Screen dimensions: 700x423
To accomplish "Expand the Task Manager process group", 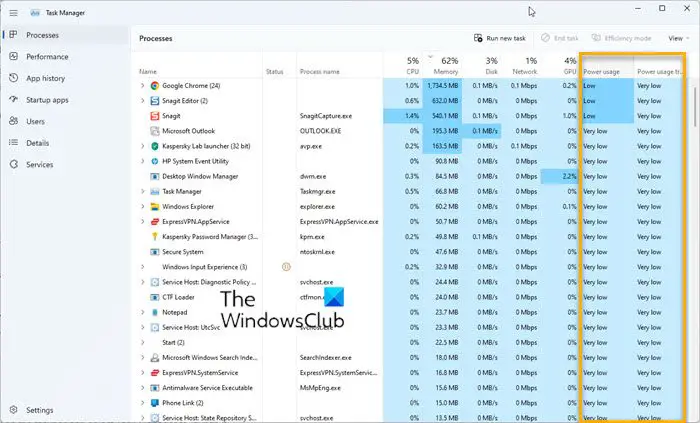I will (142, 191).
